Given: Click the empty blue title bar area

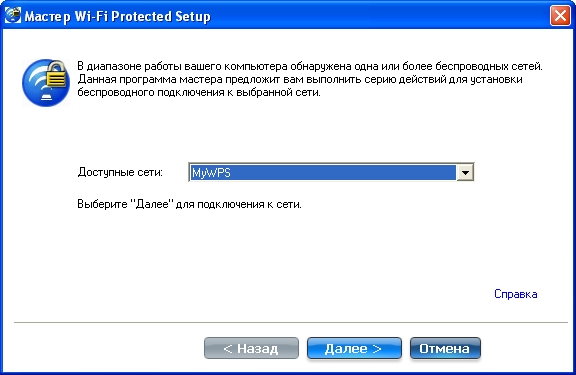Looking at the screenshot, I should (378, 17).
